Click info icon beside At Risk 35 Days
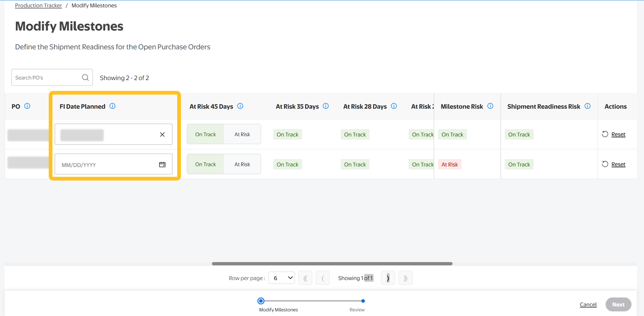 click(x=326, y=106)
